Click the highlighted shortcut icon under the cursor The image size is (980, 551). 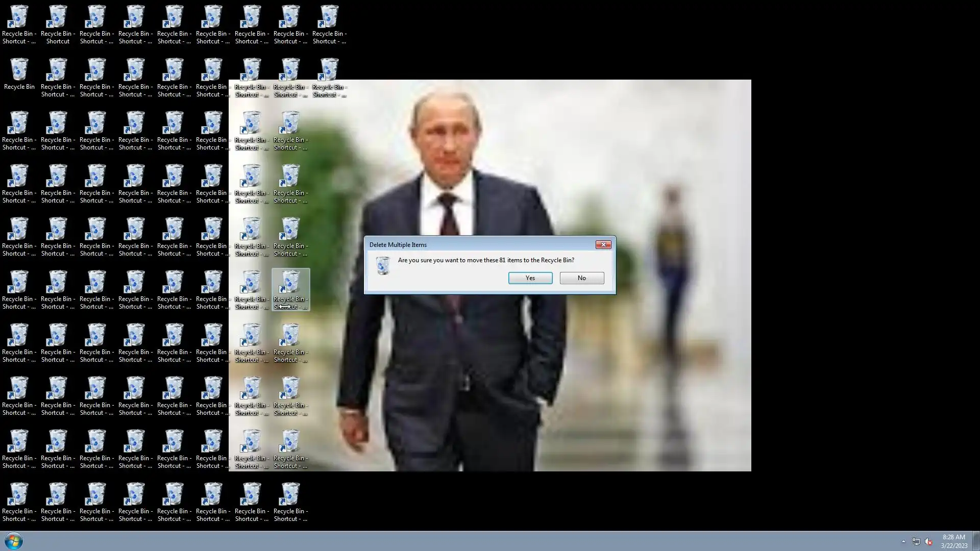coord(290,283)
